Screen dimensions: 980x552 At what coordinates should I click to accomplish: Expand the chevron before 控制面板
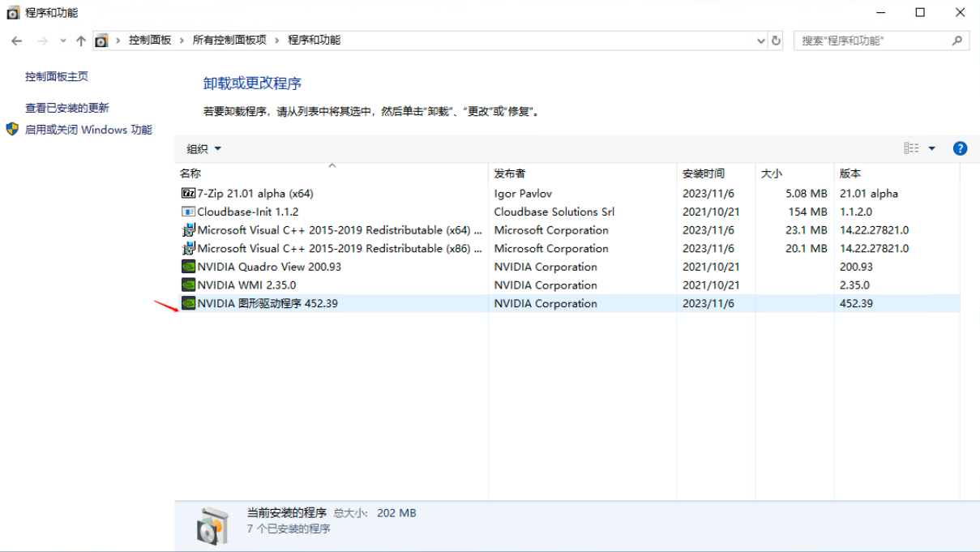(x=118, y=41)
